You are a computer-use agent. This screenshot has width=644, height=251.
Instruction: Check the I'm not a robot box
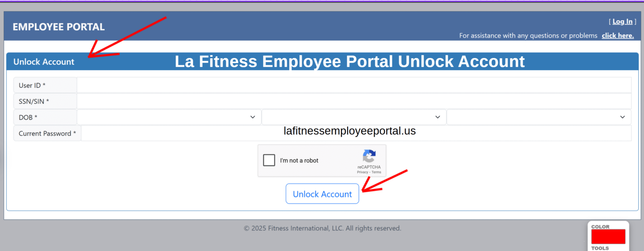tap(269, 160)
